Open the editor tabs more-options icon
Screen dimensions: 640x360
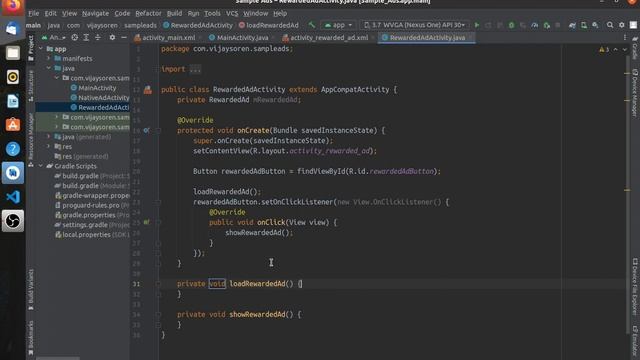click(625, 38)
